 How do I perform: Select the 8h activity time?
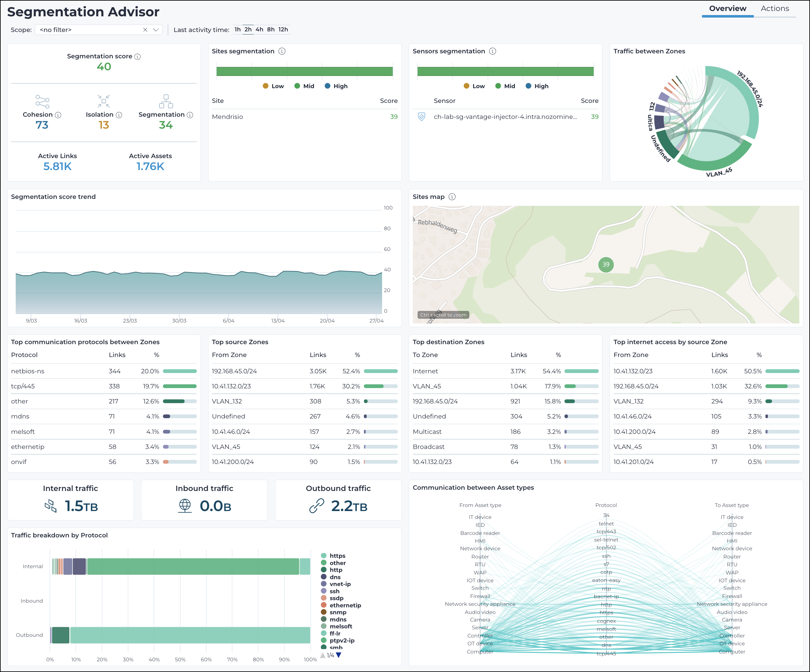pos(271,29)
